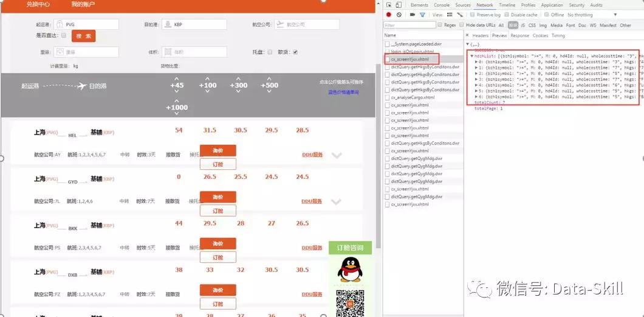
Task: Click the red record network log button
Action: 389,15
